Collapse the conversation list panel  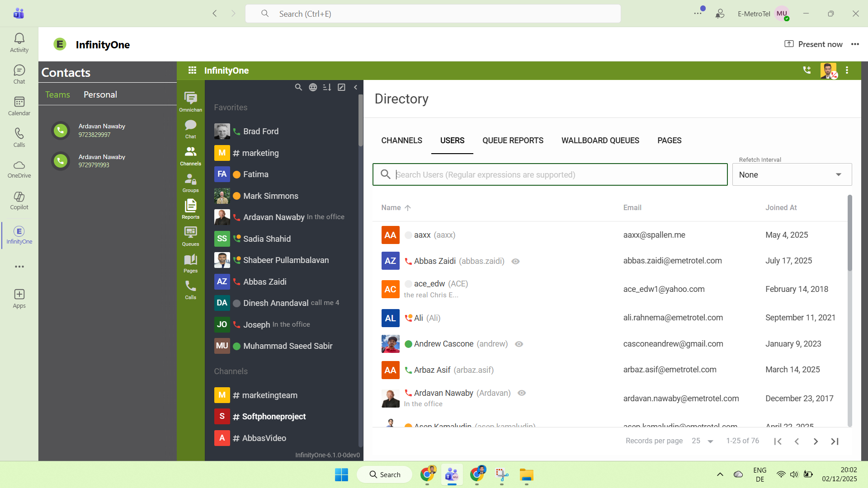pyautogui.click(x=355, y=87)
